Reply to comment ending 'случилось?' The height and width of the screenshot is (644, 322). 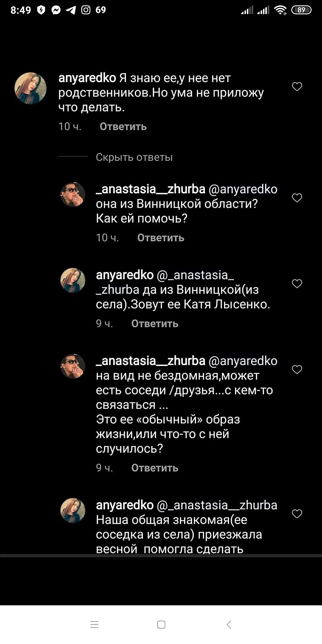click(155, 468)
